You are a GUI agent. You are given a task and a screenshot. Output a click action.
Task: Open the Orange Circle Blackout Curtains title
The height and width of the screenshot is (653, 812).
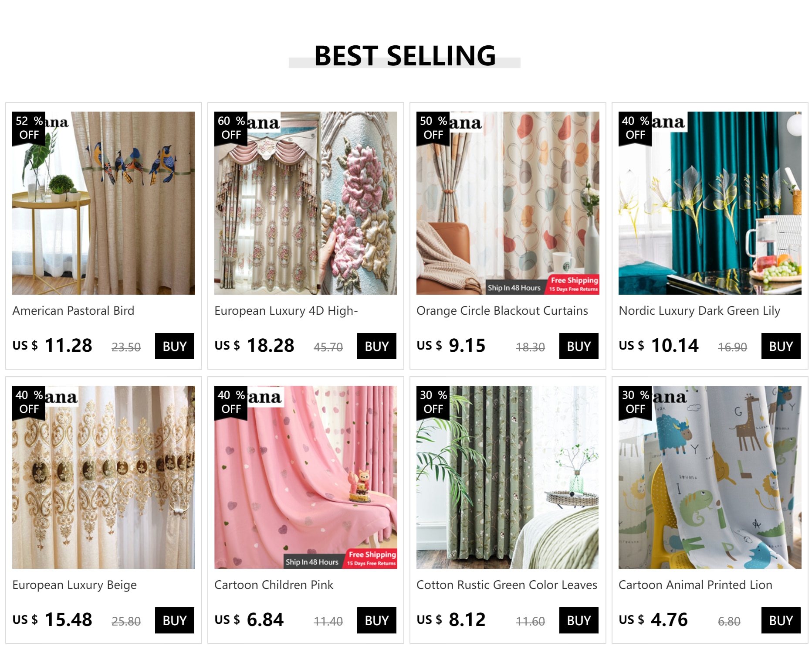pos(502,311)
